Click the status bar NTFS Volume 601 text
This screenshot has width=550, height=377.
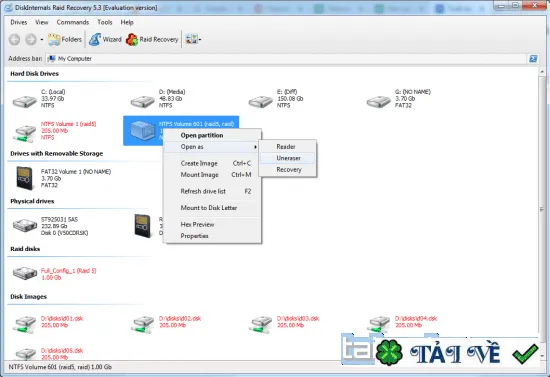(60, 367)
